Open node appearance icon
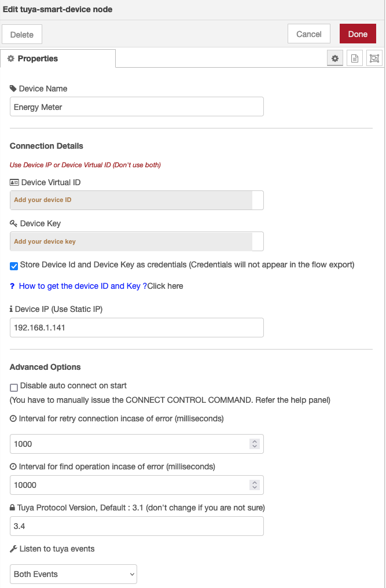 pos(374,58)
